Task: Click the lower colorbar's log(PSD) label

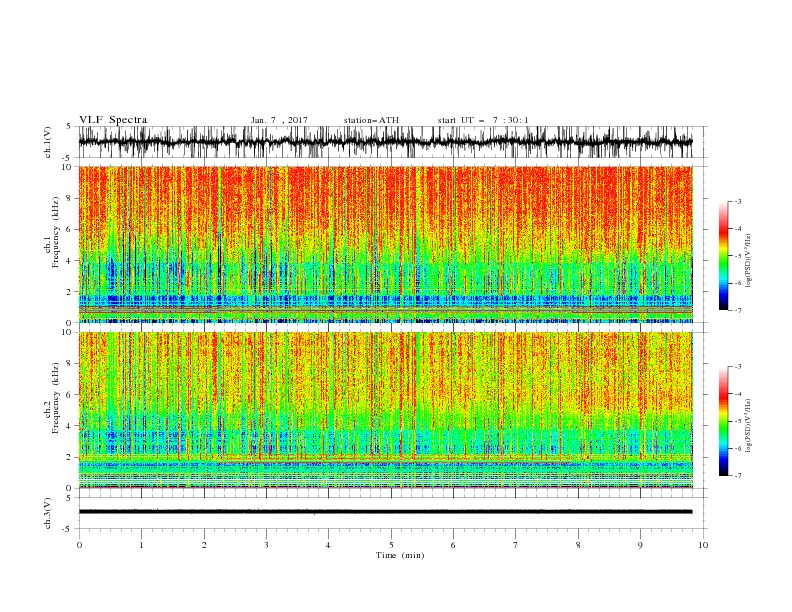Action: pos(748,426)
